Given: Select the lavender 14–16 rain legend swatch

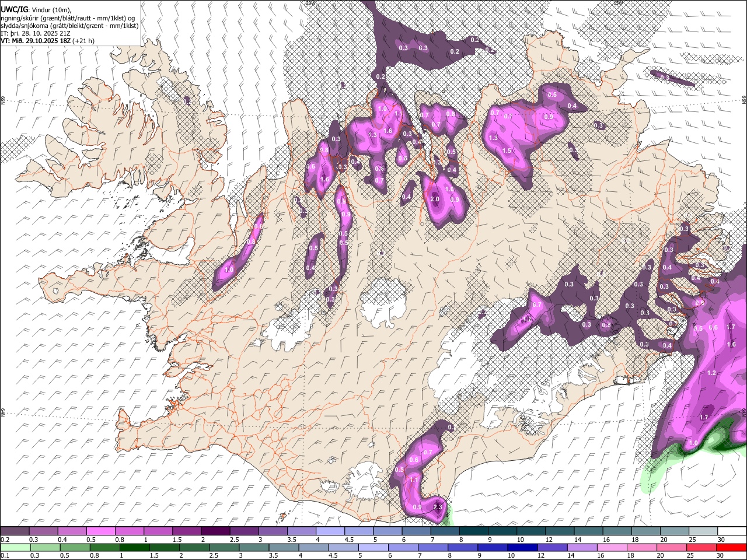Looking at the screenshot, I should click(582, 547).
